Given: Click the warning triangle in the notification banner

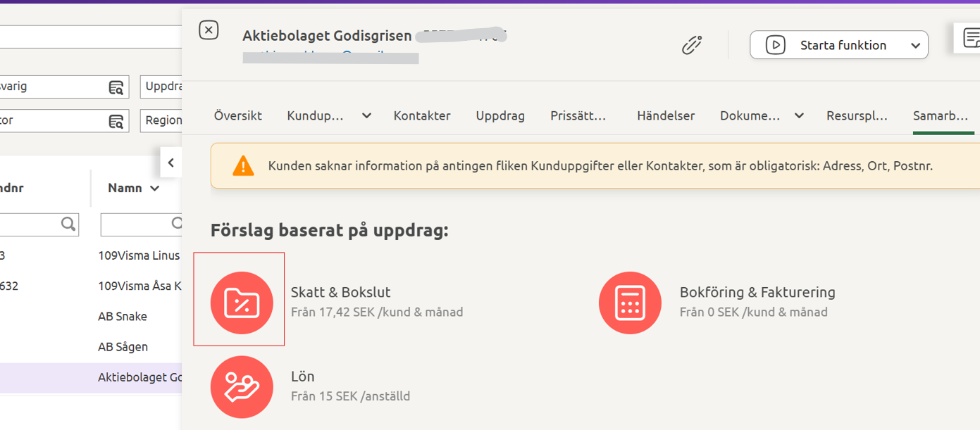Looking at the screenshot, I should pos(242,165).
